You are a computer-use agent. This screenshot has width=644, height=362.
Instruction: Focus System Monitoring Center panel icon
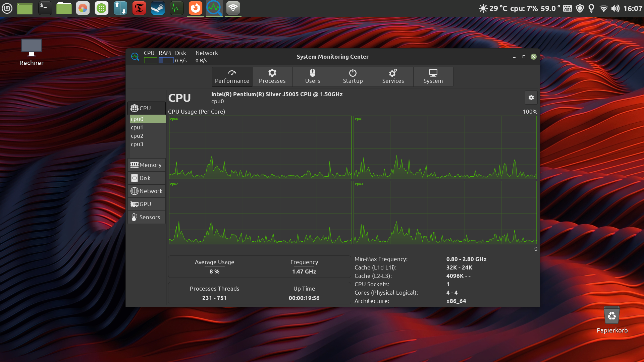[214, 8]
